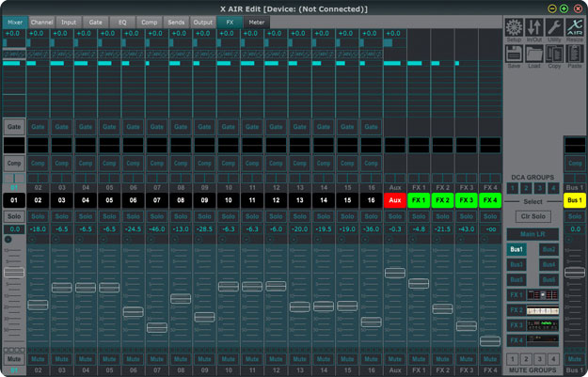Select the Bus1 sends button
The width and height of the screenshot is (588, 377).
(x=516, y=249)
